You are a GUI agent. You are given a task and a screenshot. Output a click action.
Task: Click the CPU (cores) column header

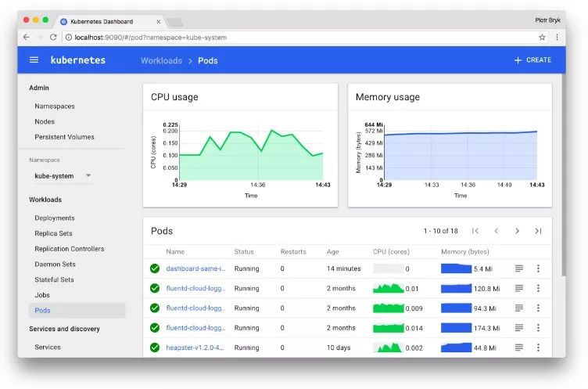coord(391,251)
